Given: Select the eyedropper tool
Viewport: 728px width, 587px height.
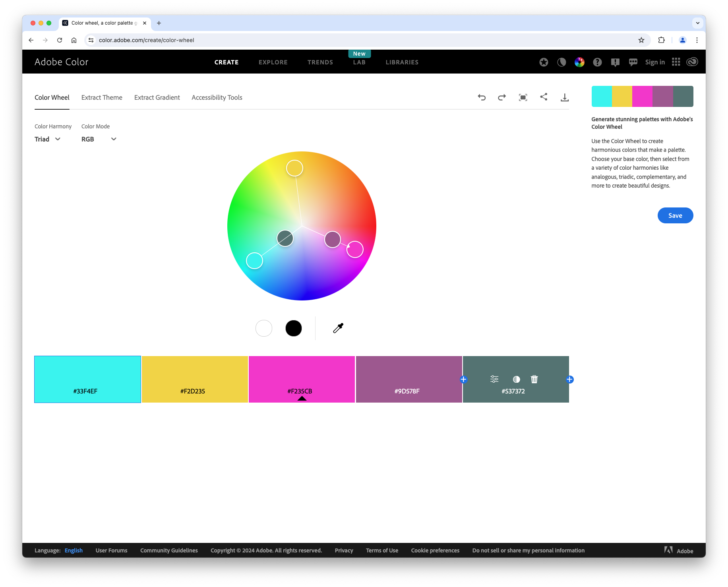Looking at the screenshot, I should coord(338,328).
